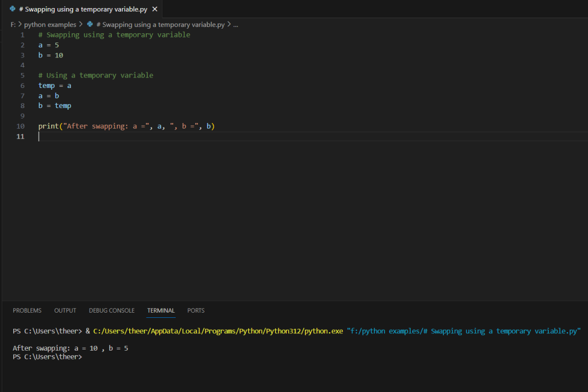588x392 pixels.
Task: Place cursor on the print statement line
Action: [x=126, y=126]
